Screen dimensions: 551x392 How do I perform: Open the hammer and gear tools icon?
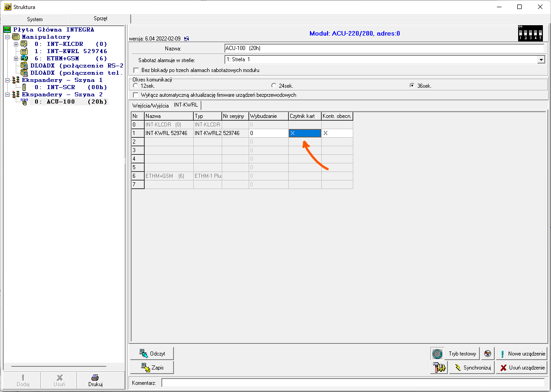(x=437, y=368)
